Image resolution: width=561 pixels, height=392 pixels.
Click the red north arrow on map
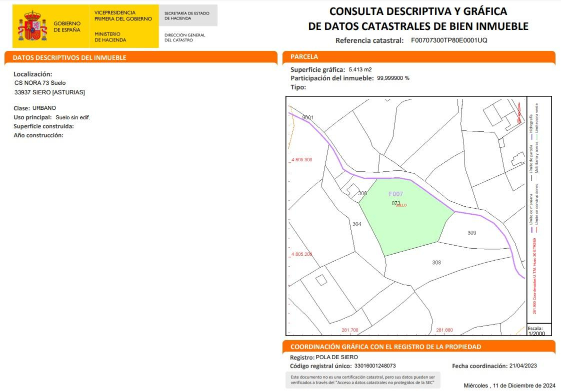[x=519, y=113]
